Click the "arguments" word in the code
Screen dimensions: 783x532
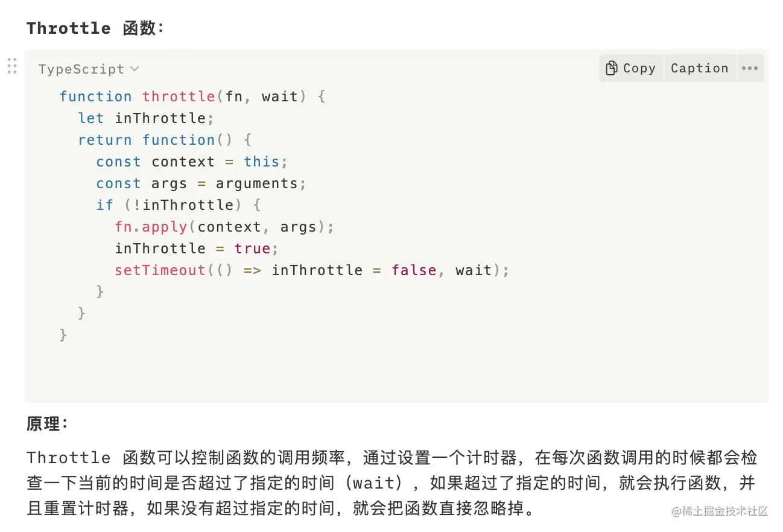256,183
